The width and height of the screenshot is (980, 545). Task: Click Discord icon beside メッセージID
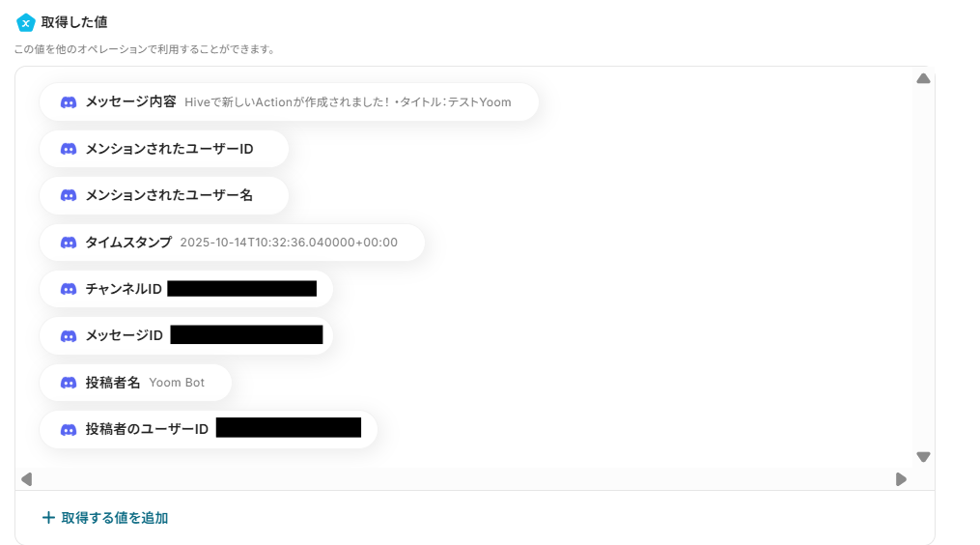[x=69, y=336]
